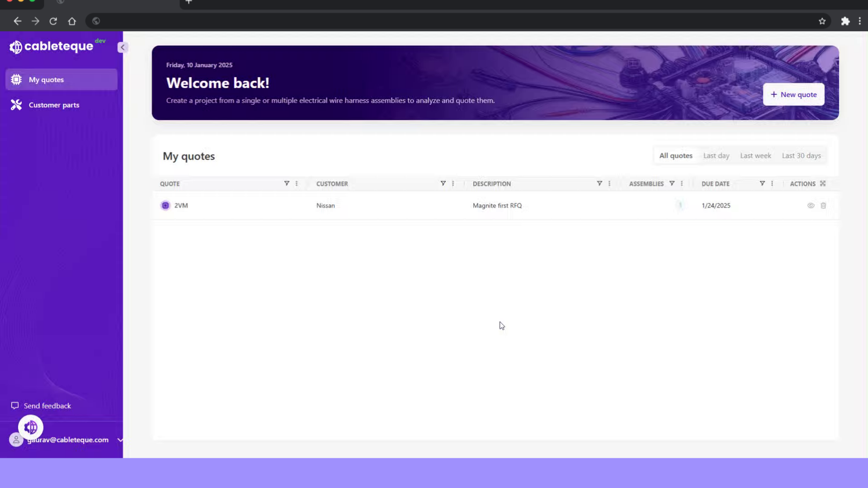Open filter for the Assemblies column
The width and height of the screenshot is (868, 488).
pyautogui.click(x=672, y=183)
